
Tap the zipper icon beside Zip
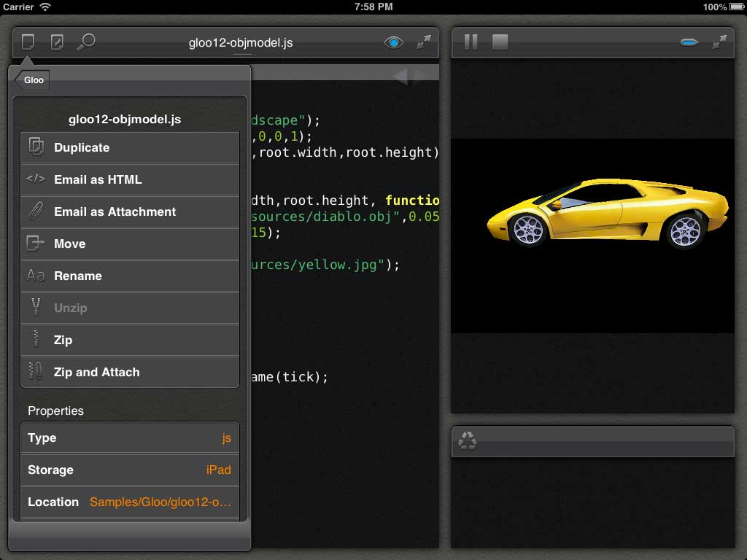pyautogui.click(x=36, y=339)
